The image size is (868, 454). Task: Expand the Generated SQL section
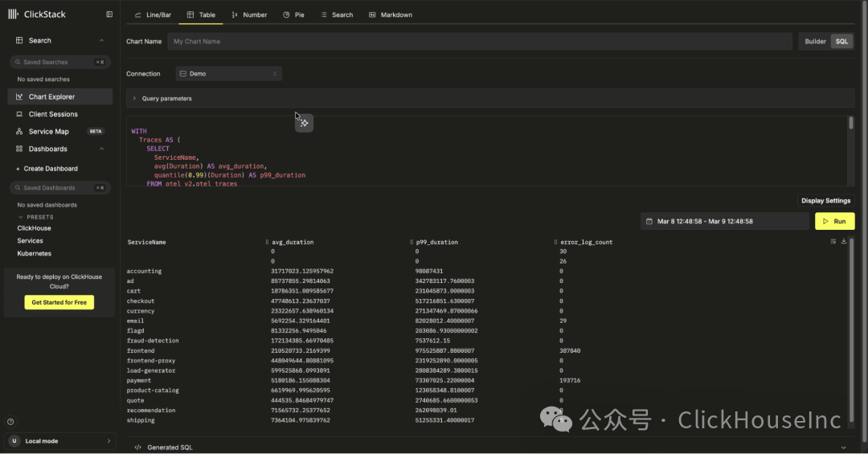point(490,448)
